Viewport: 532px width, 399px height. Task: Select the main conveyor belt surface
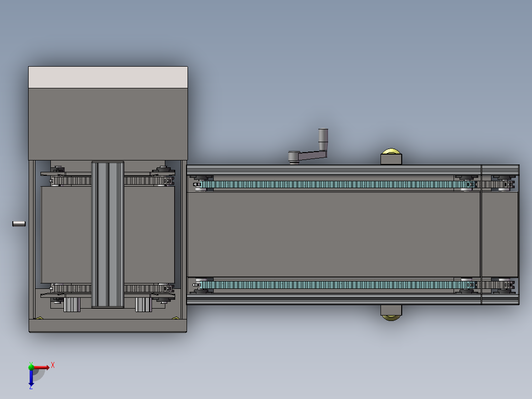pyautogui.click(x=334, y=235)
